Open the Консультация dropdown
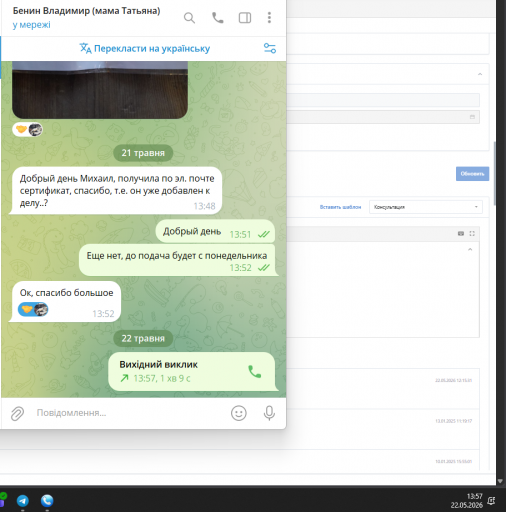506x512 pixels. point(426,207)
